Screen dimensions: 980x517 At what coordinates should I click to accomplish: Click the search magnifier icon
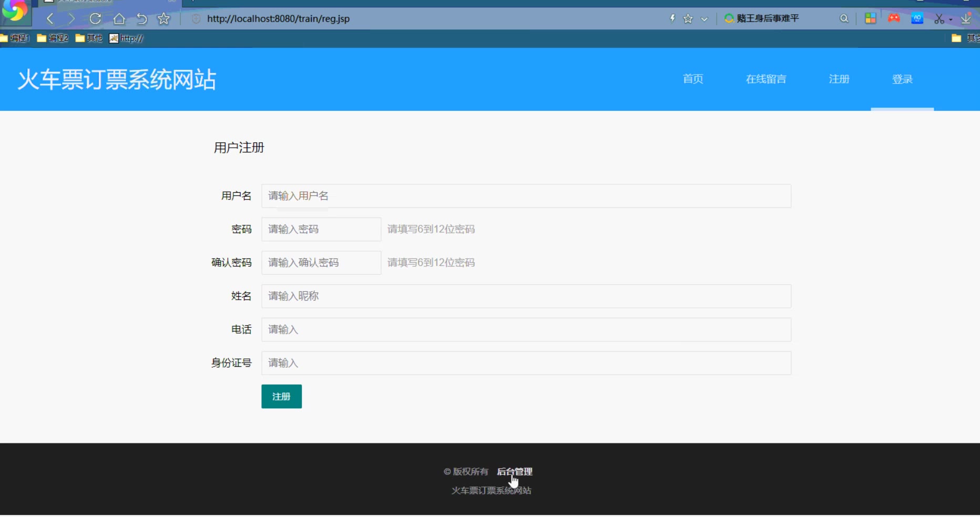[844, 19]
